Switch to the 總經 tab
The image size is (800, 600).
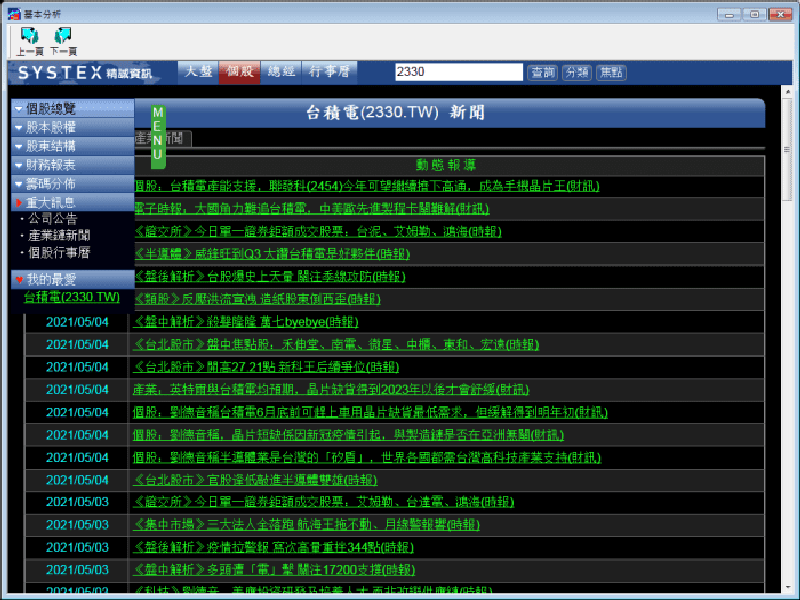coord(281,72)
